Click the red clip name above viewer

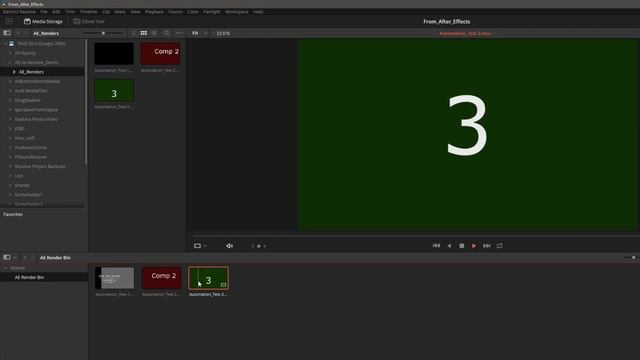point(465,33)
